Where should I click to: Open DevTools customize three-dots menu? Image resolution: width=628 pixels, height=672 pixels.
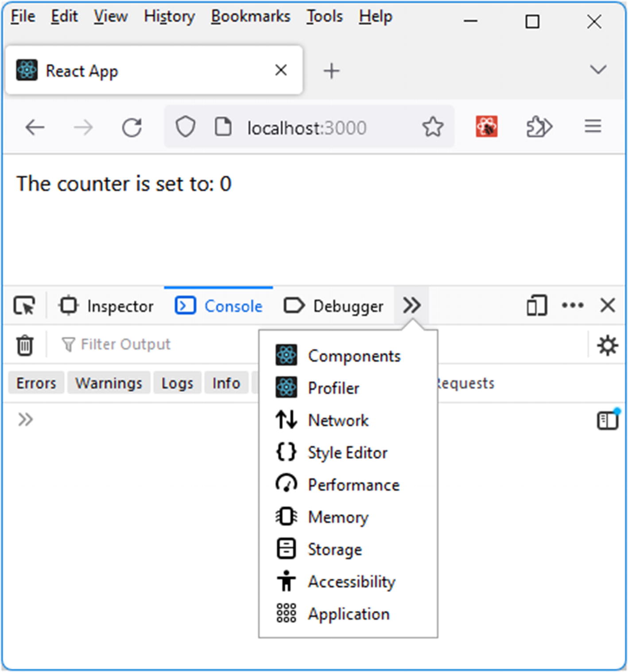(572, 306)
